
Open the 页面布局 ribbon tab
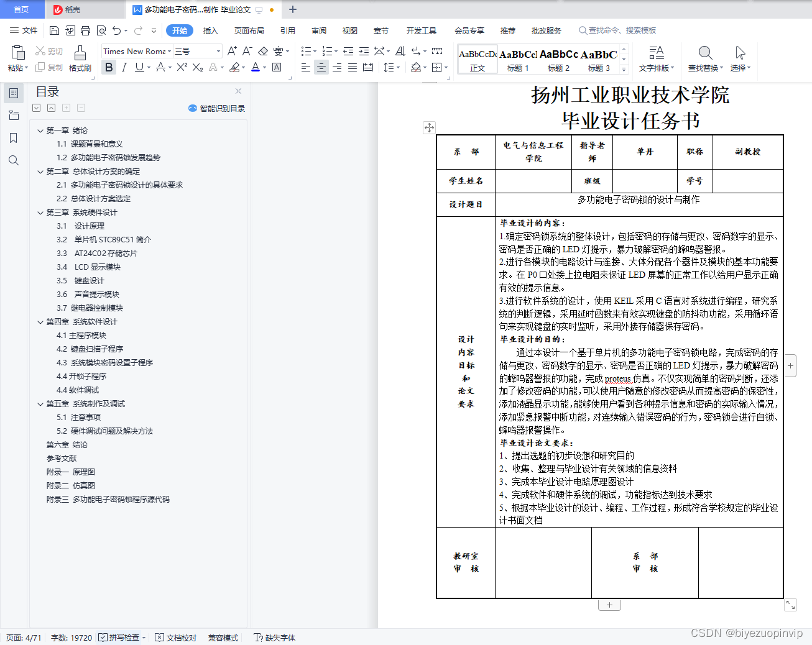pyautogui.click(x=249, y=30)
